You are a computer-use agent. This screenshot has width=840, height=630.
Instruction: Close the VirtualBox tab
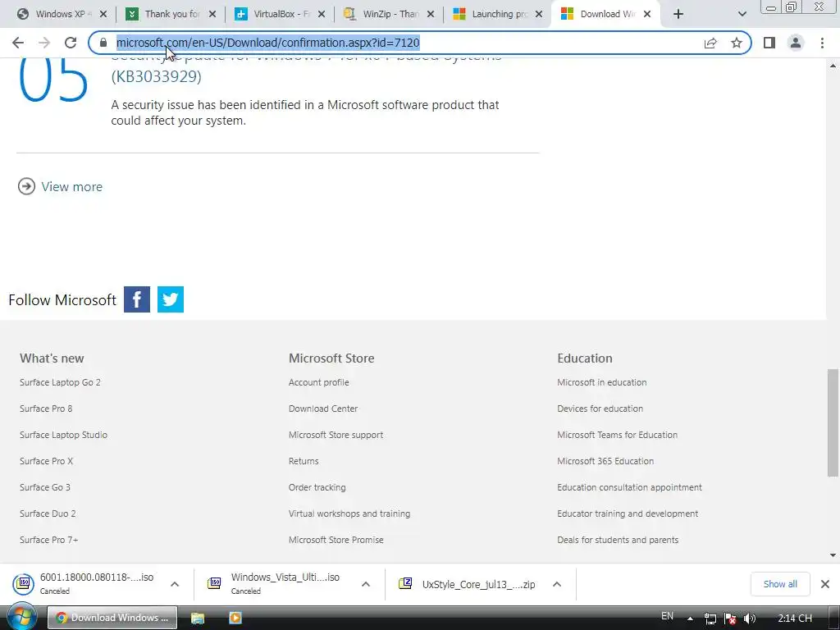tap(322, 14)
